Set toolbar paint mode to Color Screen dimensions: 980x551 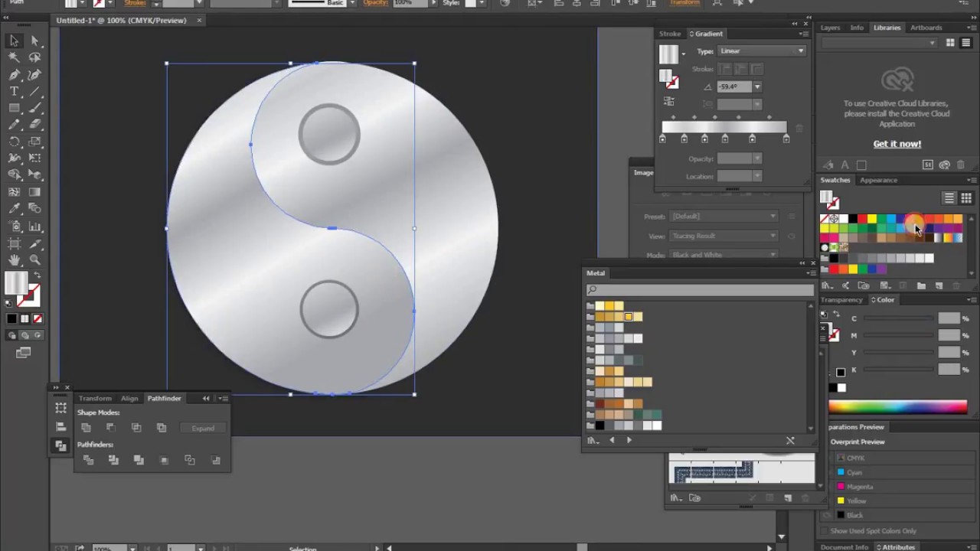[11, 318]
